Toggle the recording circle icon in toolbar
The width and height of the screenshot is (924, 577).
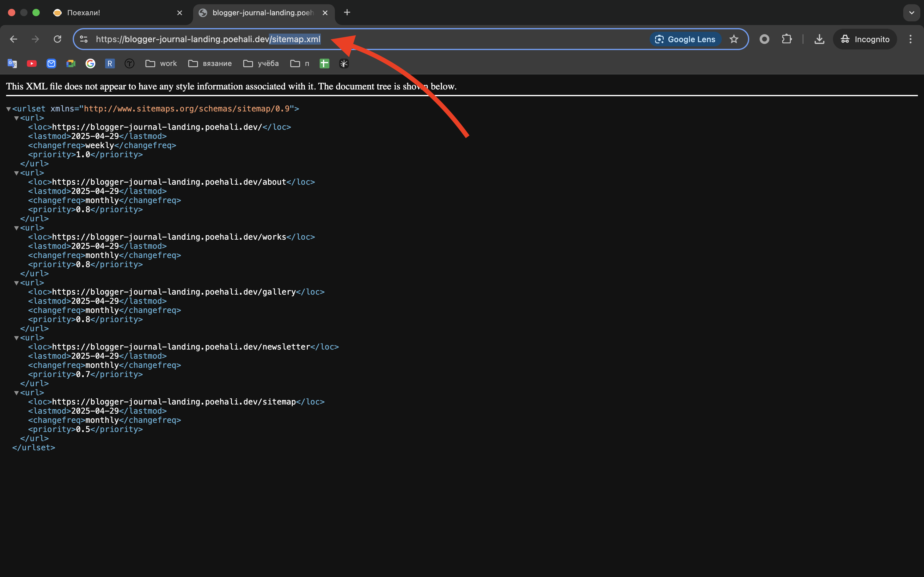764,39
